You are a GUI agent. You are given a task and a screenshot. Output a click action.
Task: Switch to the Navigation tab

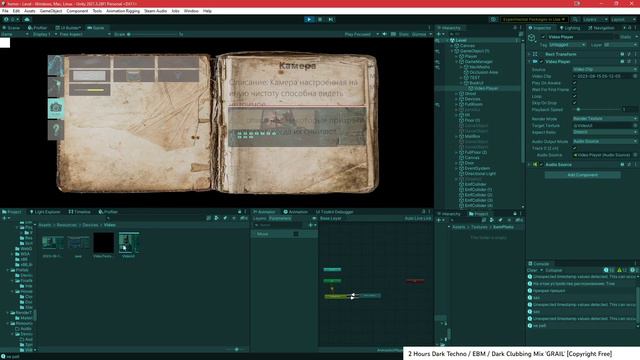[x=601, y=28]
